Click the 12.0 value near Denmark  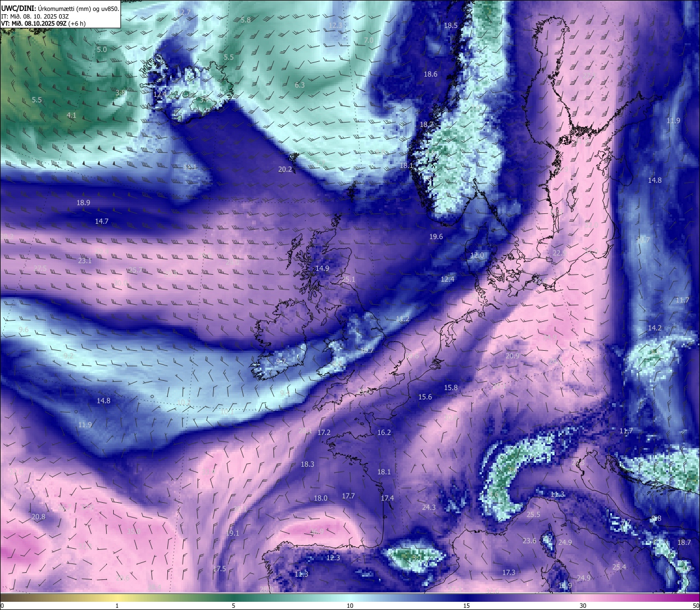click(477, 255)
